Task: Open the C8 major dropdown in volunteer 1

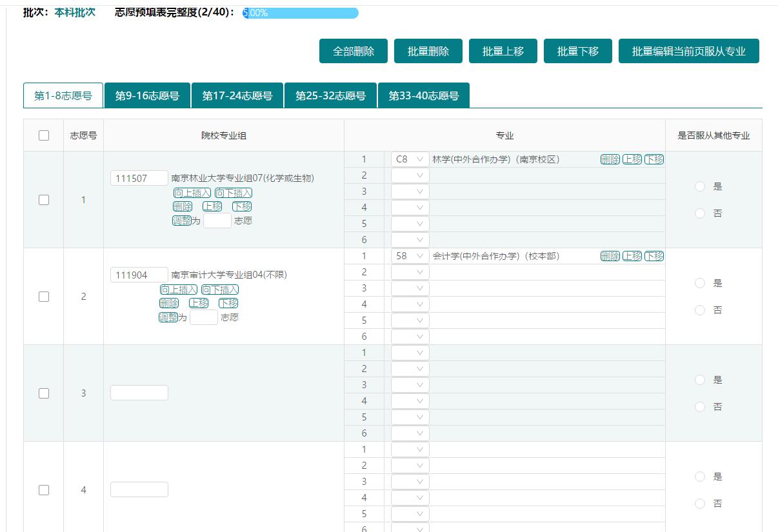Action: tap(410, 159)
